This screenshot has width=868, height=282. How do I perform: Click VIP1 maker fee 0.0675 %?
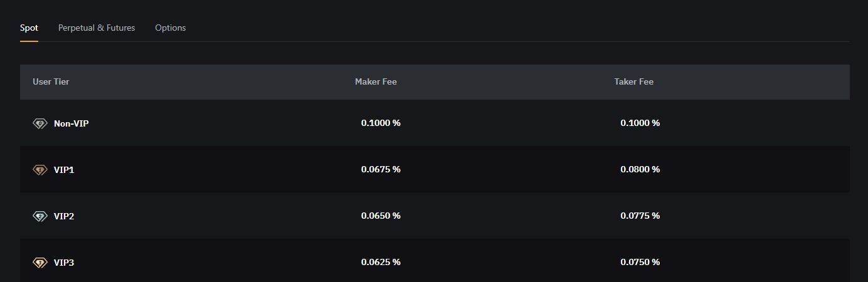coord(381,169)
